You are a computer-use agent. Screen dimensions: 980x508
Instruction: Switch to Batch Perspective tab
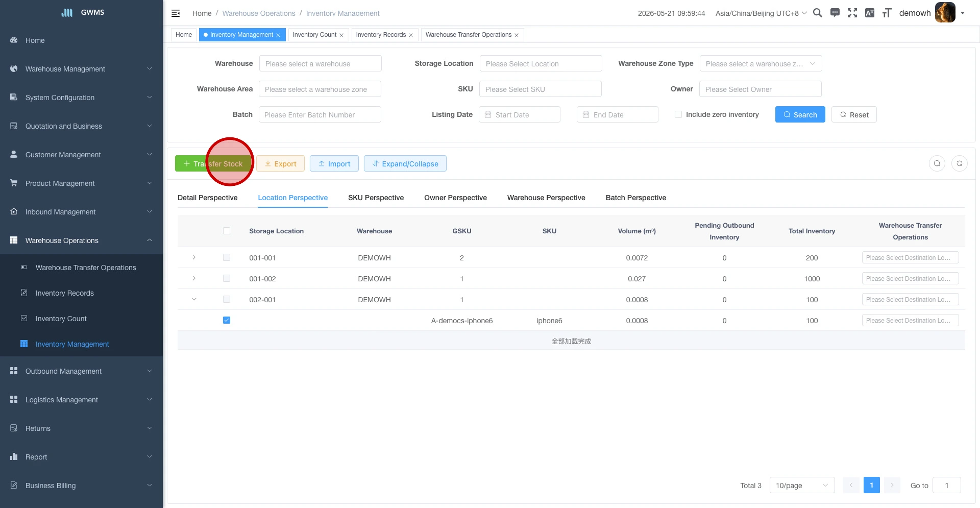636,198
